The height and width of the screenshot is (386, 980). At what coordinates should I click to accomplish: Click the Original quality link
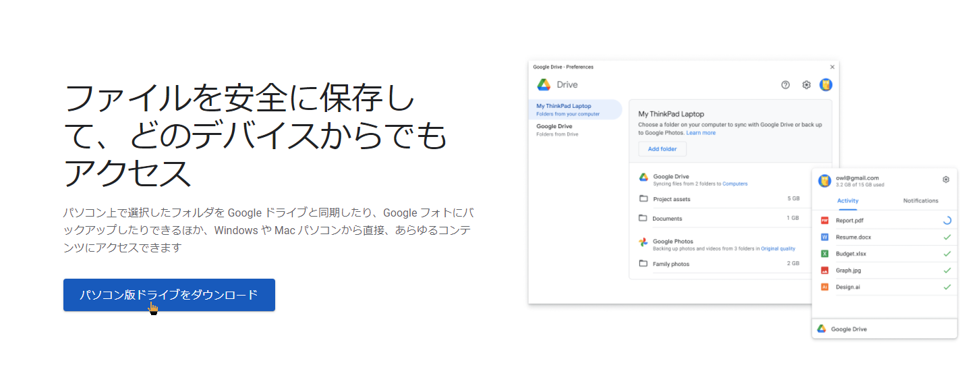(x=778, y=249)
